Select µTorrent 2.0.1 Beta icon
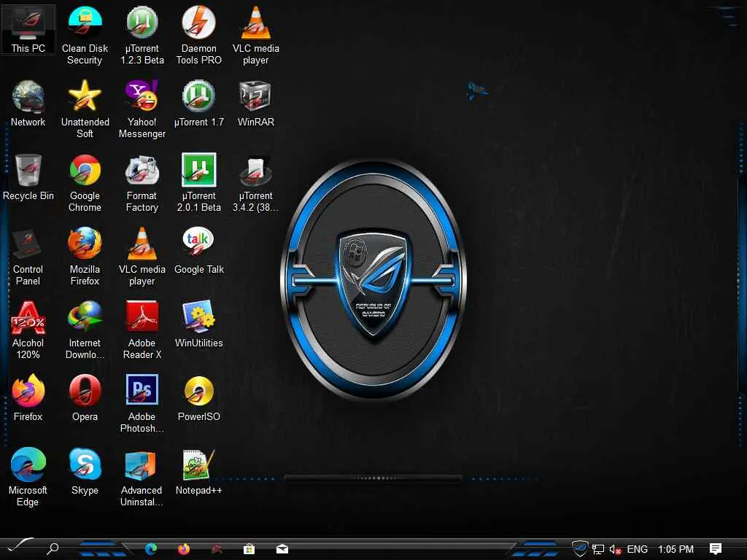747x560 pixels. (x=198, y=183)
